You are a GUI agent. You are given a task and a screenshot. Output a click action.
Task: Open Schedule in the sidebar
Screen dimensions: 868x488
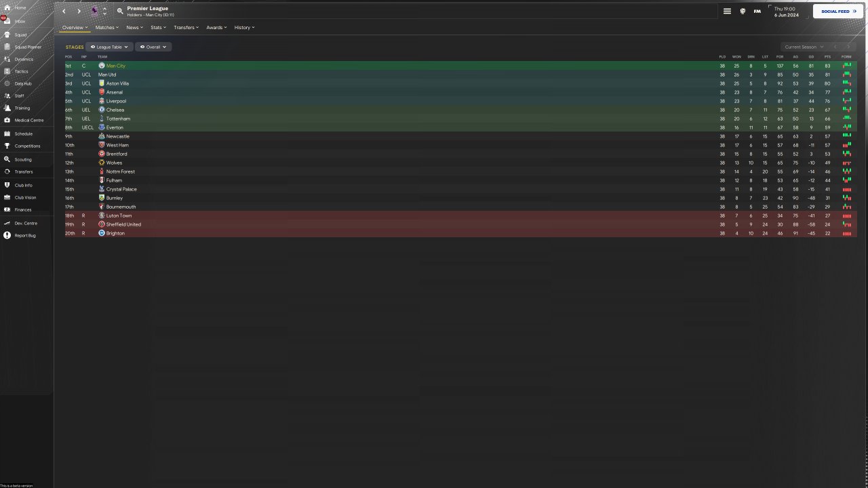click(x=23, y=134)
